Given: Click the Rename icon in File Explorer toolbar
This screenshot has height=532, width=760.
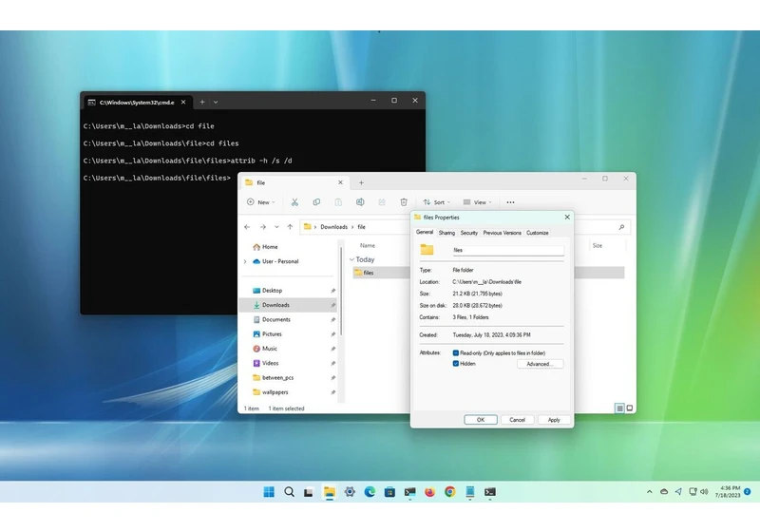Looking at the screenshot, I should 360,202.
